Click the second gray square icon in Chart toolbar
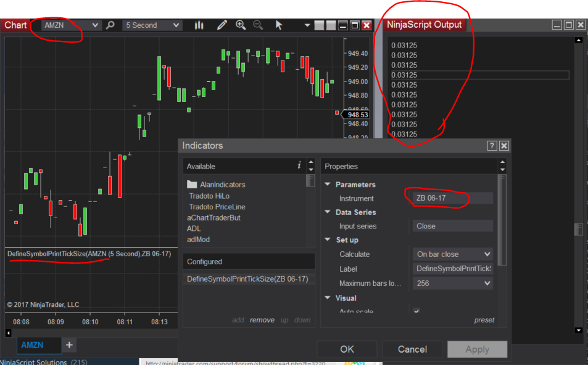 (x=331, y=25)
